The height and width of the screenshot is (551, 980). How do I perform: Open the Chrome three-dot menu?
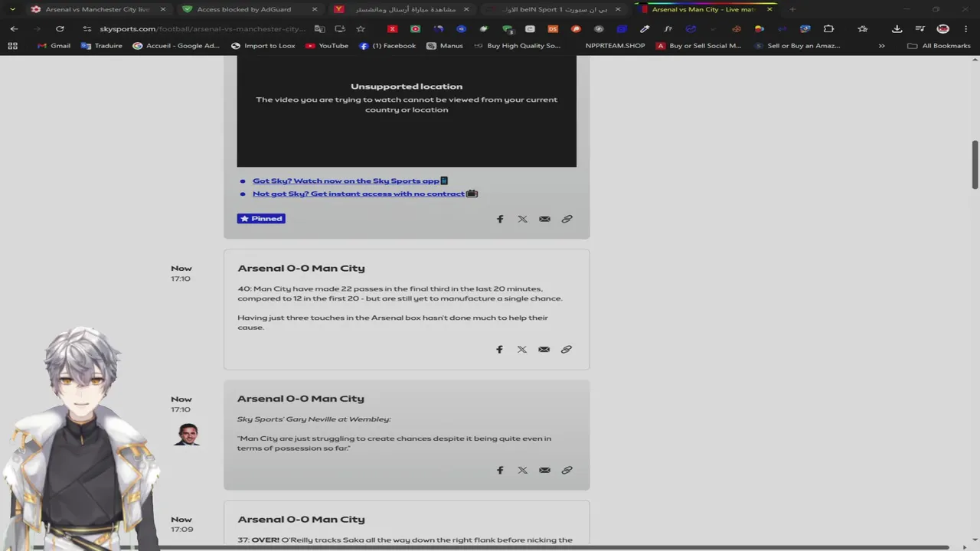coord(965,29)
